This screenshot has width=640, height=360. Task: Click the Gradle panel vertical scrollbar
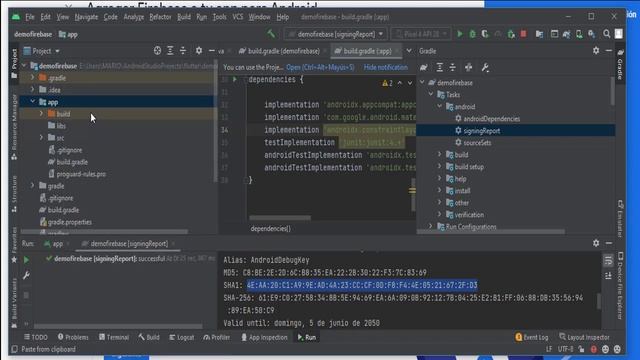coord(612,91)
